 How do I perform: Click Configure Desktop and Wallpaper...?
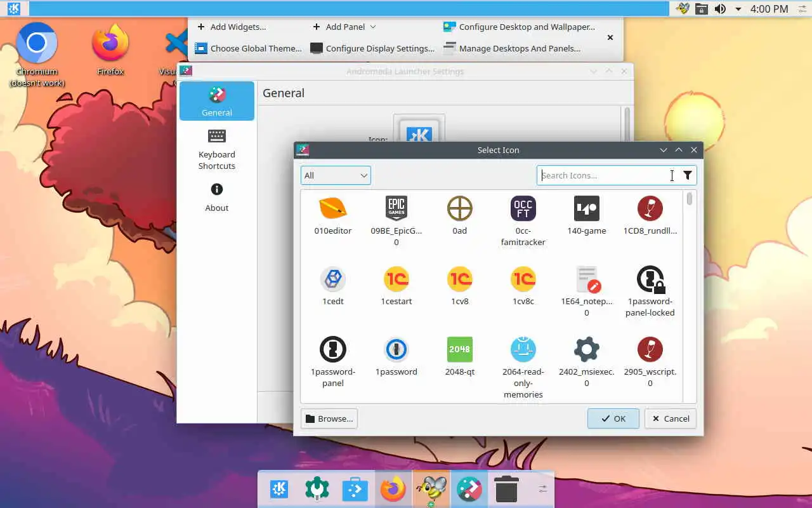coord(520,27)
